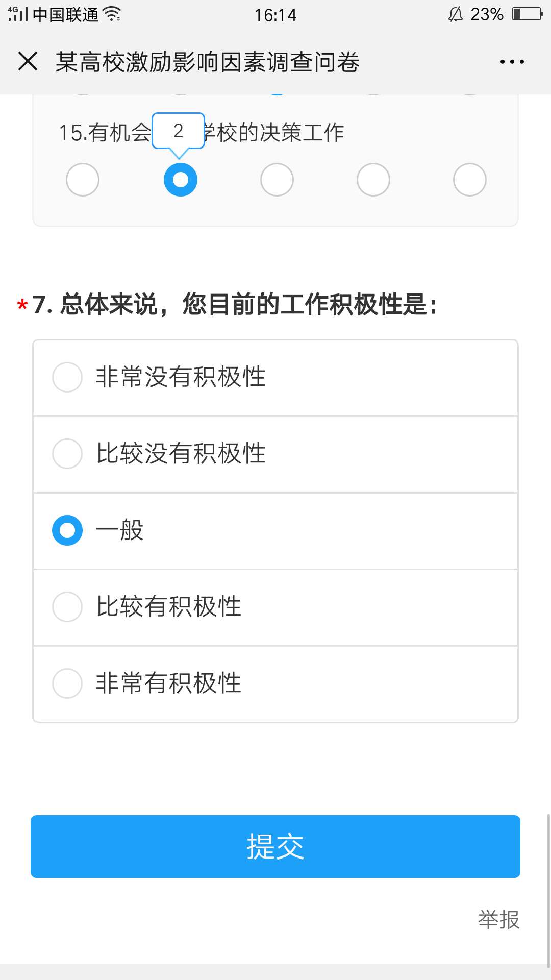Tap the muted notification bell icon
The image size is (551, 980).
point(455,14)
